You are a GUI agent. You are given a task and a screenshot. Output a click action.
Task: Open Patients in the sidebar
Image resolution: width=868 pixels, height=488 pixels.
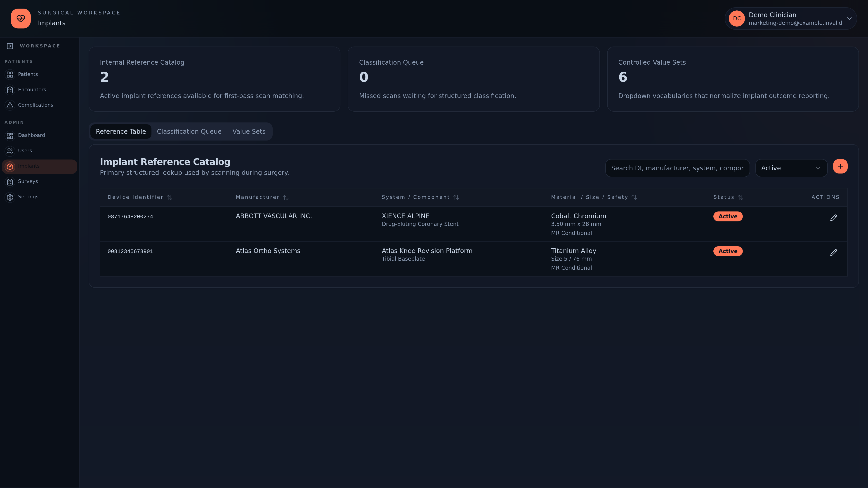tap(40, 74)
